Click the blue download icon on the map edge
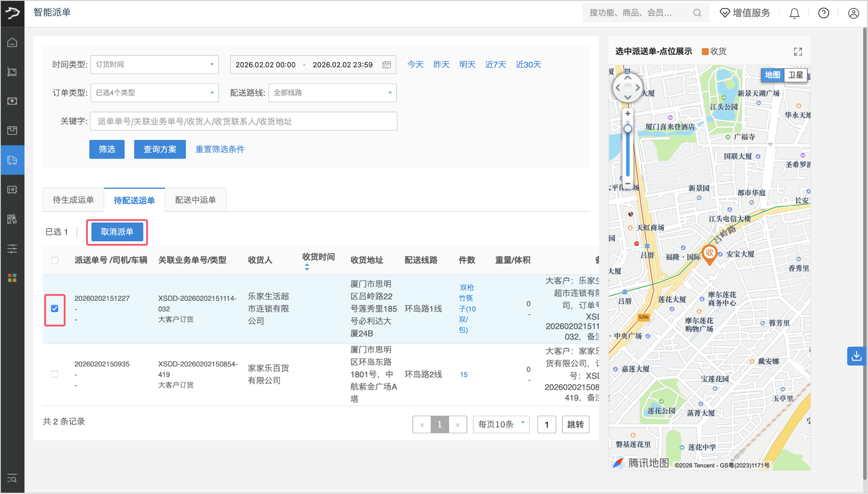The width and height of the screenshot is (868, 494). point(857,356)
